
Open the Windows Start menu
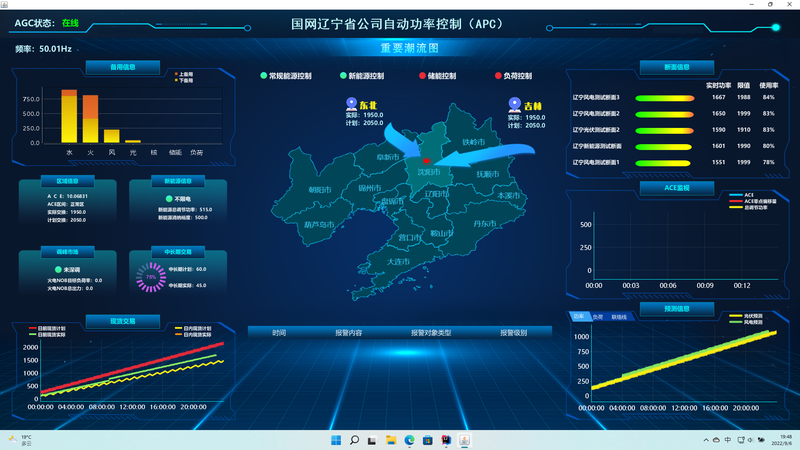point(336,440)
